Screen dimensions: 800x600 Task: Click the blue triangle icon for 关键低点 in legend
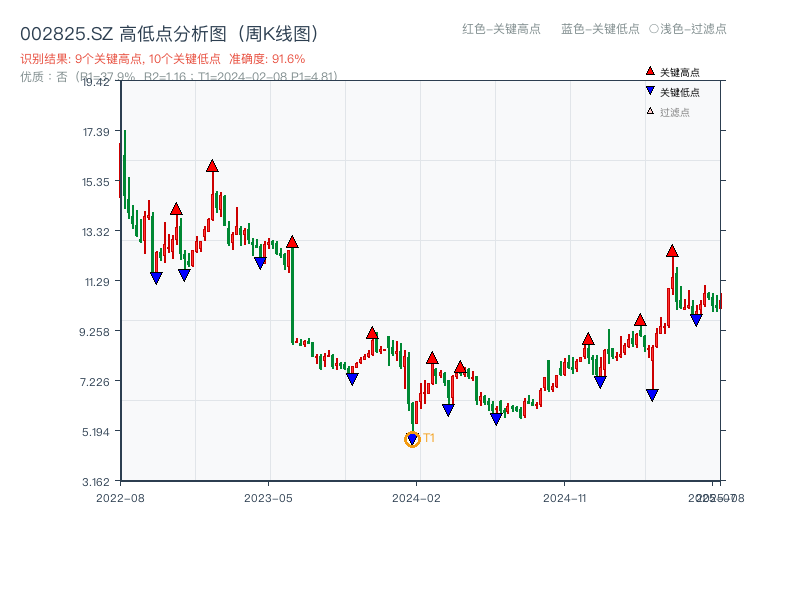coord(650,91)
